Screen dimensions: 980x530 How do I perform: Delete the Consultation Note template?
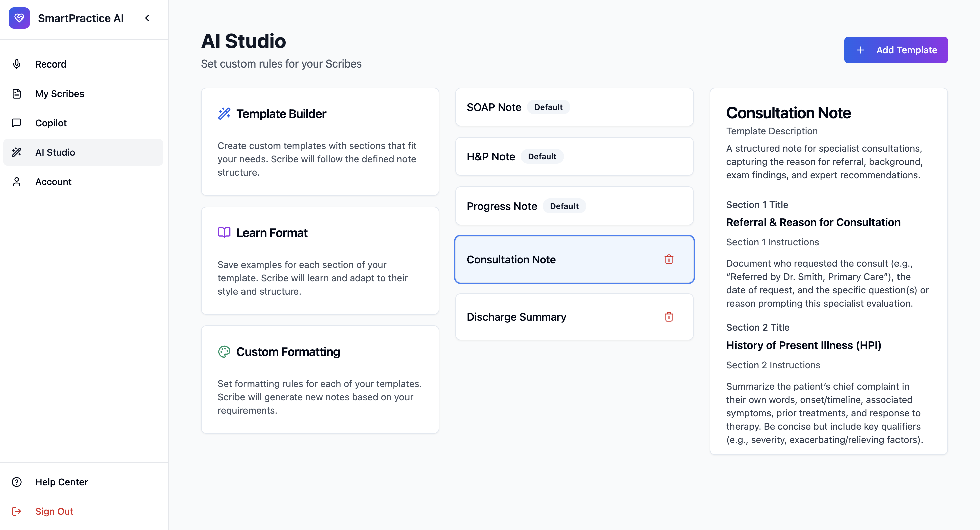click(x=668, y=259)
